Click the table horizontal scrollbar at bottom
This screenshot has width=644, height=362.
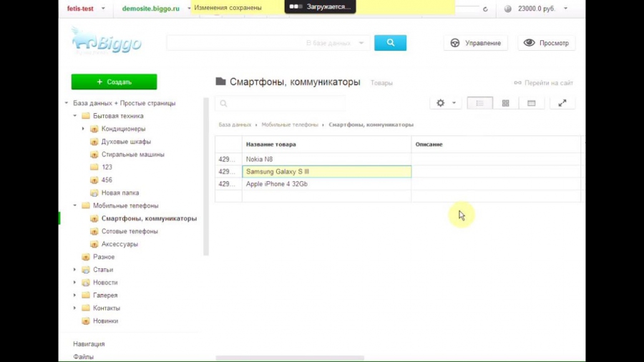[x=290, y=358]
